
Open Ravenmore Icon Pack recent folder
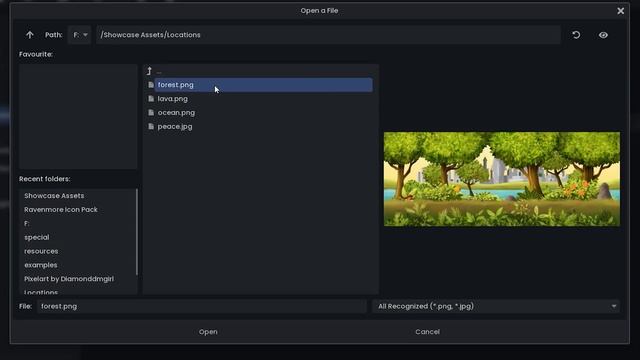[60, 210]
